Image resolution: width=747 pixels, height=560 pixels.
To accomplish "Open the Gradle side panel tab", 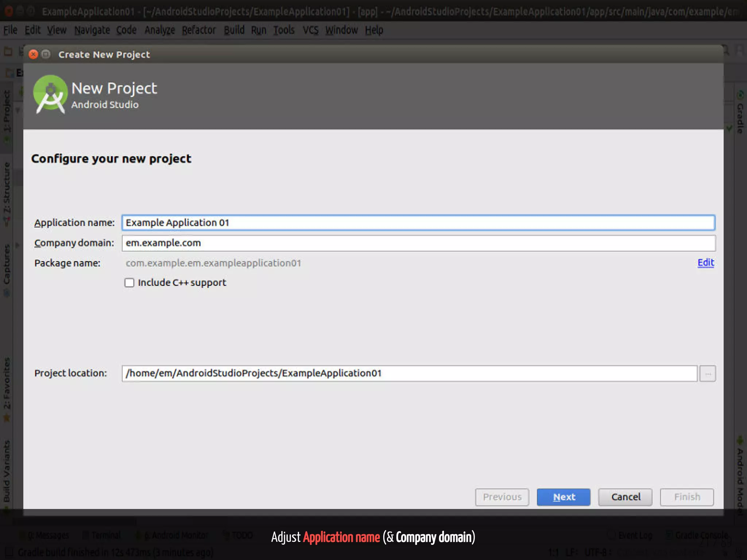I will (x=740, y=113).
